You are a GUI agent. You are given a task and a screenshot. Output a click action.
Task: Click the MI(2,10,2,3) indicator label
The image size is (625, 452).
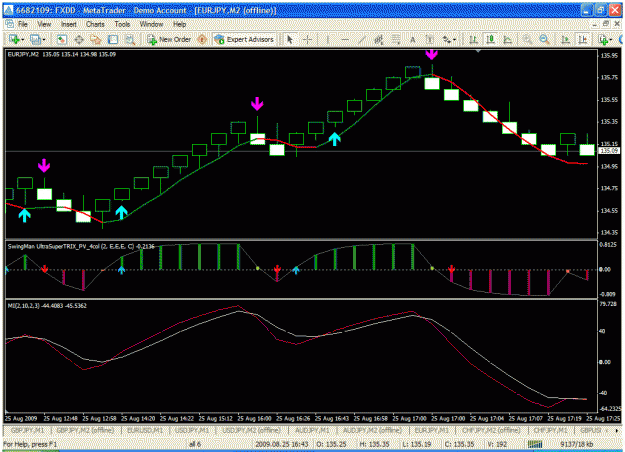tap(47, 306)
